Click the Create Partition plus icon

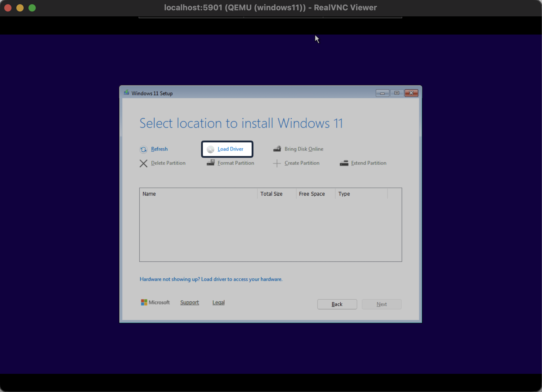coord(277,163)
